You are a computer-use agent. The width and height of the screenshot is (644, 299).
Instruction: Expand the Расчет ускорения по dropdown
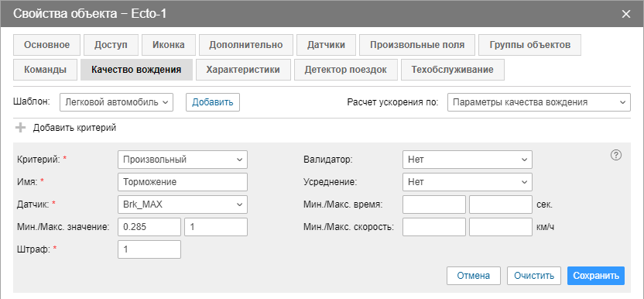(x=539, y=102)
